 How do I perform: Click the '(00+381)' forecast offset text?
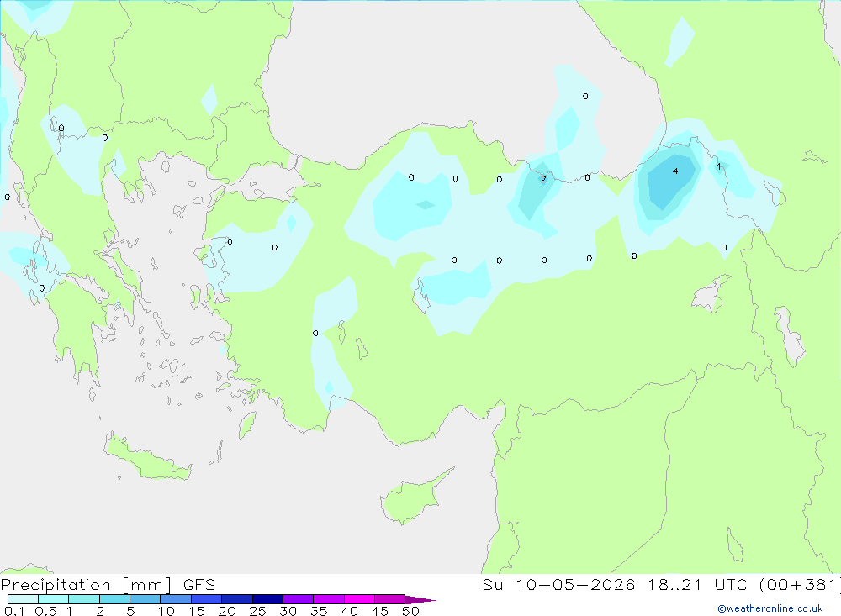click(x=801, y=585)
